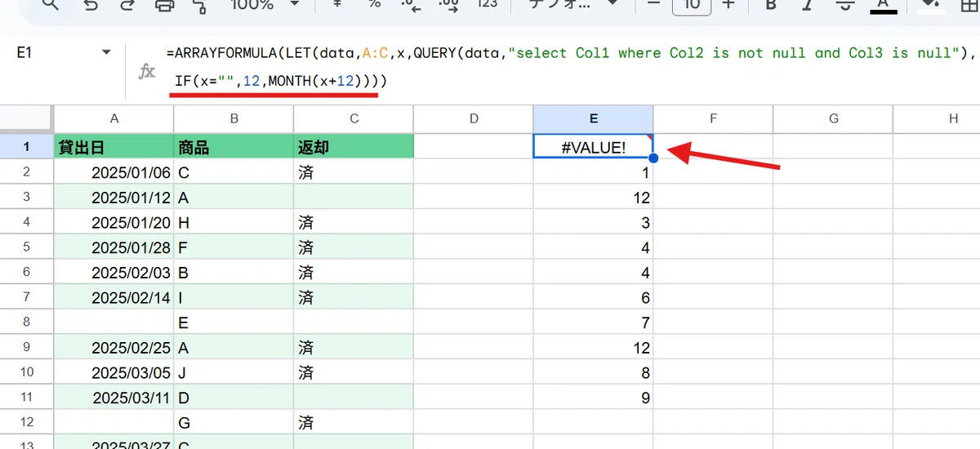The width and height of the screenshot is (980, 449).
Task: Select row 8 header
Action: click(x=27, y=322)
